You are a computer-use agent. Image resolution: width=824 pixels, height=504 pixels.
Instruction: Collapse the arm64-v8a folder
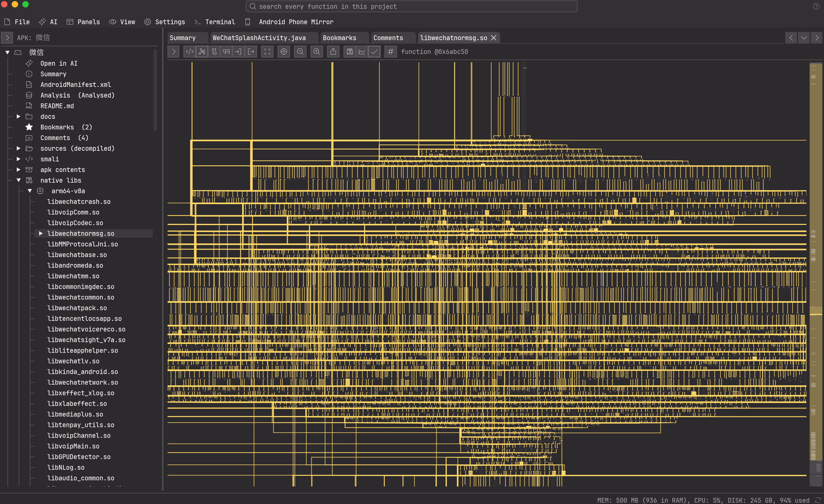30,191
